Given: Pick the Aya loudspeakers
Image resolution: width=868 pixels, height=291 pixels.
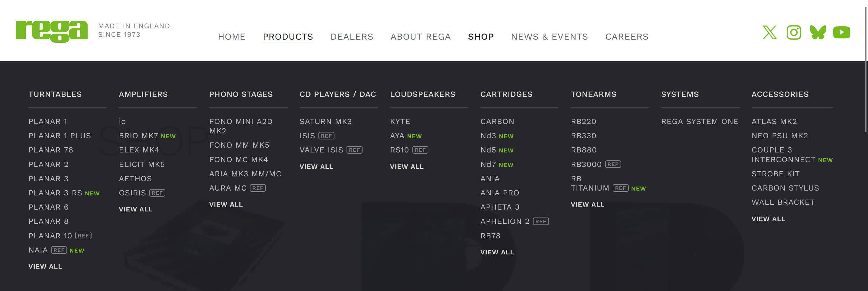Looking at the screenshot, I should click(x=397, y=136).
